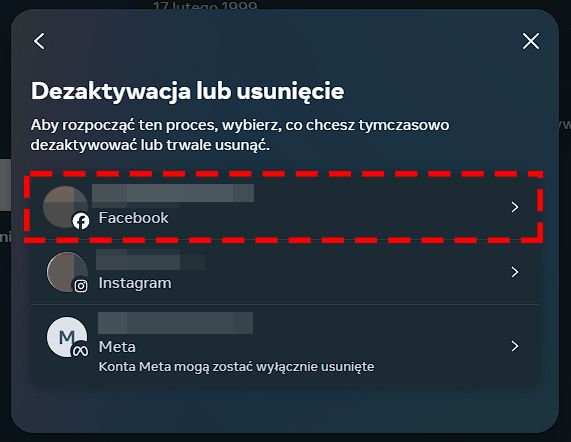571x442 pixels.
Task: Expand the Meta row chevron arrow
Action: pyautogui.click(x=515, y=346)
